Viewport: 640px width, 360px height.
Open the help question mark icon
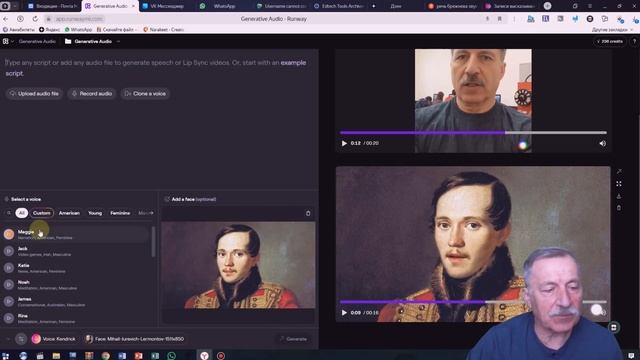click(634, 41)
